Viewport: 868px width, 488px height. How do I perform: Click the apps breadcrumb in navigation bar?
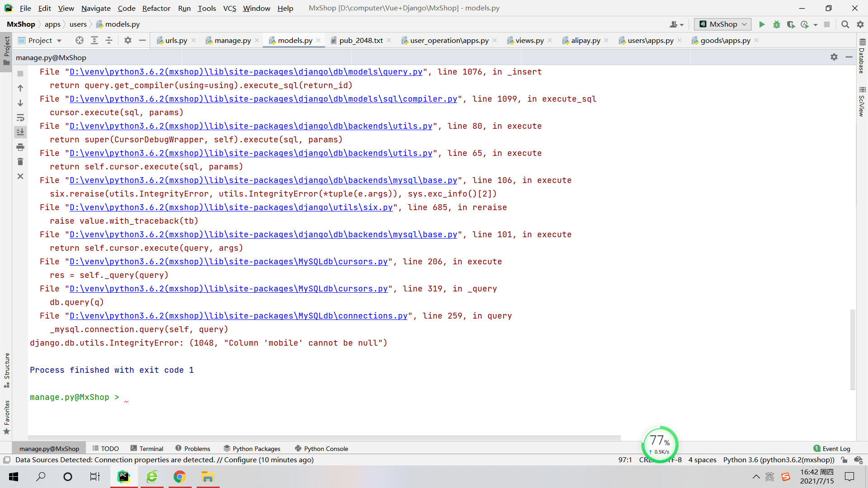coord(52,24)
